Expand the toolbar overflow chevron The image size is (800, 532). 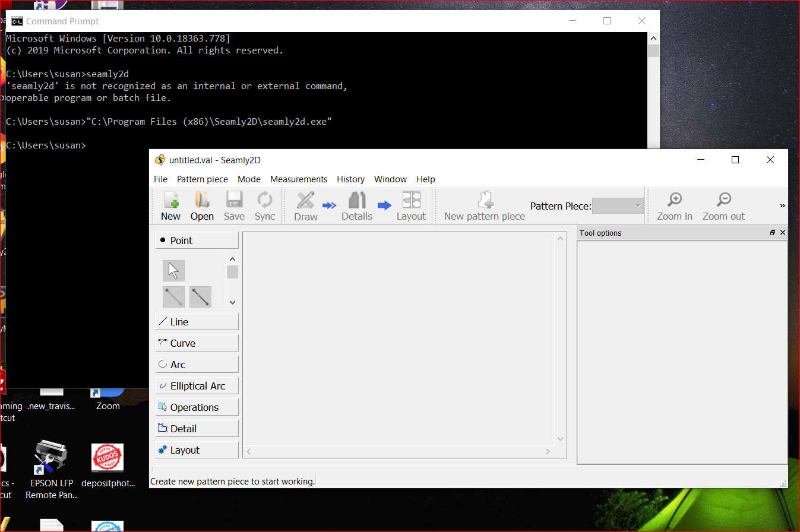click(782, 206)
